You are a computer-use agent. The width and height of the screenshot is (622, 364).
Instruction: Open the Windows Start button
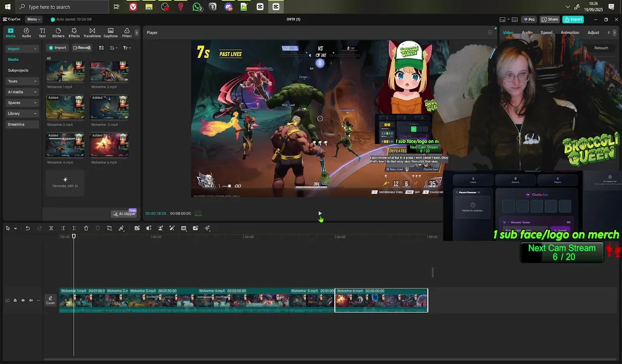7,7
